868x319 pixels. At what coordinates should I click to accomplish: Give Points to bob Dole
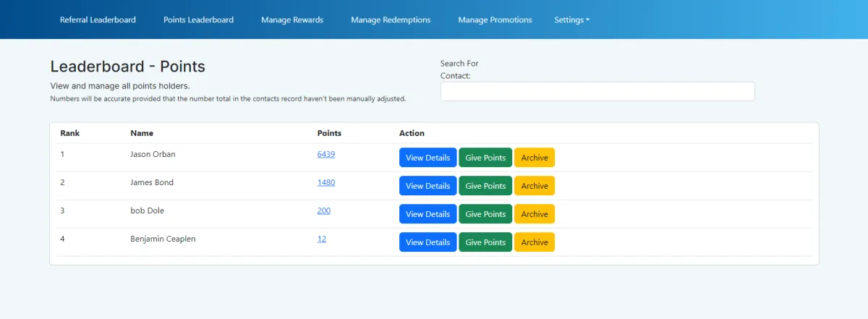[485, 214]
